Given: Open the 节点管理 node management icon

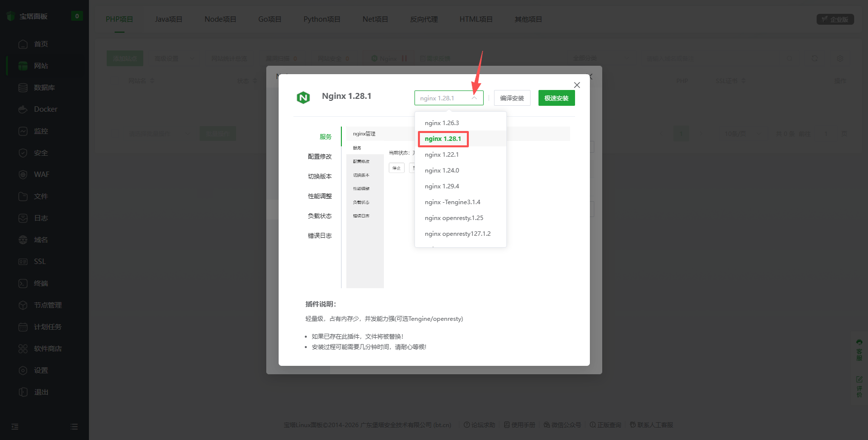Looking at the screenshot, I should [x=23, y=305].
